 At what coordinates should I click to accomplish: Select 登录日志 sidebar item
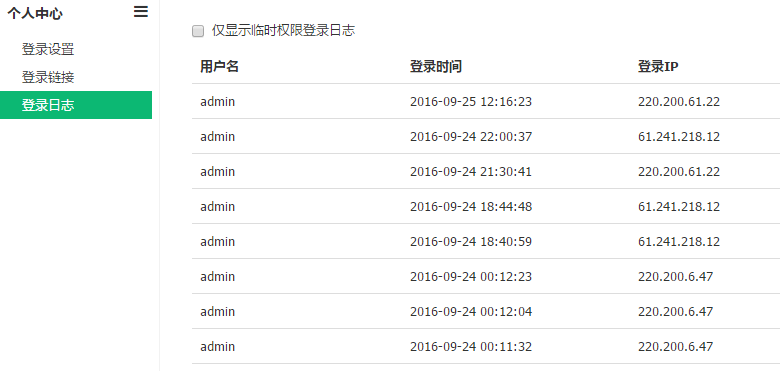pos(76,105)
